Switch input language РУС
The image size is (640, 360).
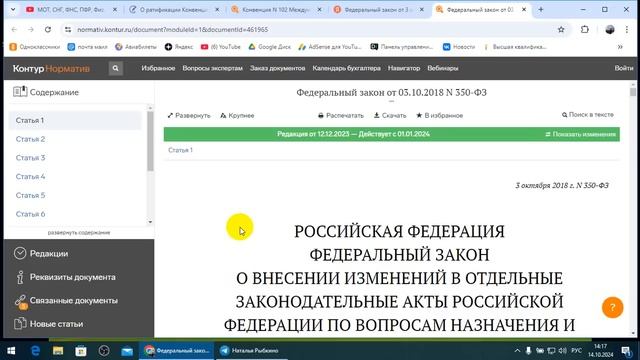(x=576, y=351)
